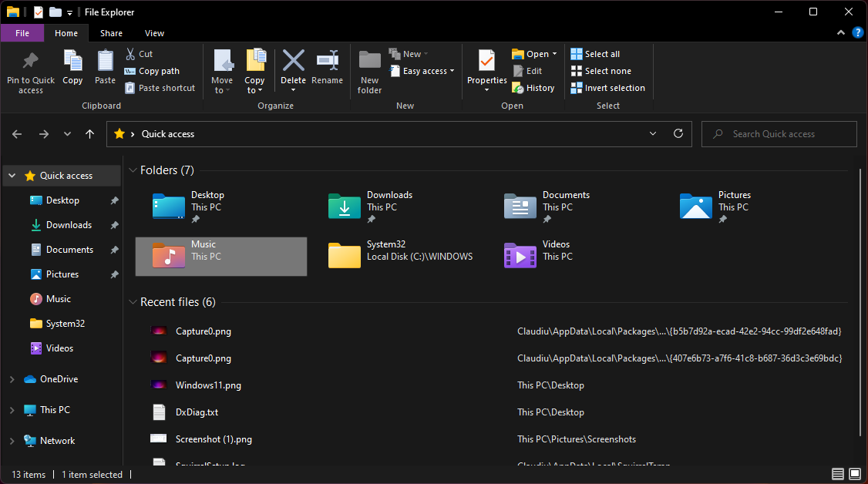The height and width of the screenshot is (484, 868).
Task: Click the New folder icon
Action: click(370, 60)
